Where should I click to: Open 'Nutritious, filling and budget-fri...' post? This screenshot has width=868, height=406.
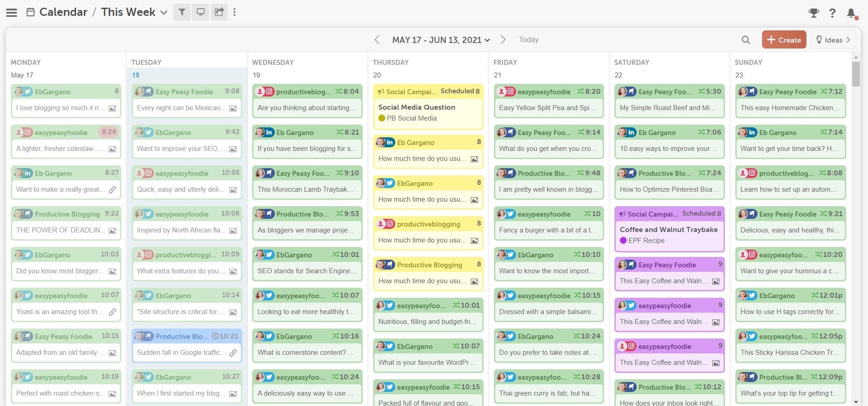(428, 315)
